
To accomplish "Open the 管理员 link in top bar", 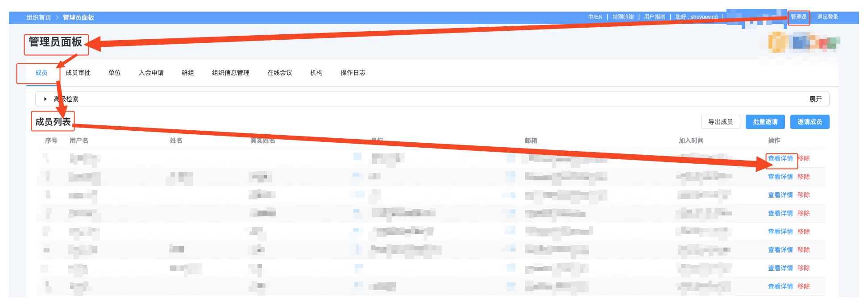I will 798,17.
